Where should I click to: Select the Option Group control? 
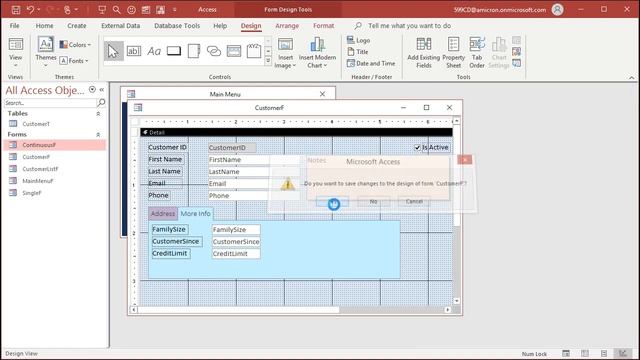click(254, 51)
